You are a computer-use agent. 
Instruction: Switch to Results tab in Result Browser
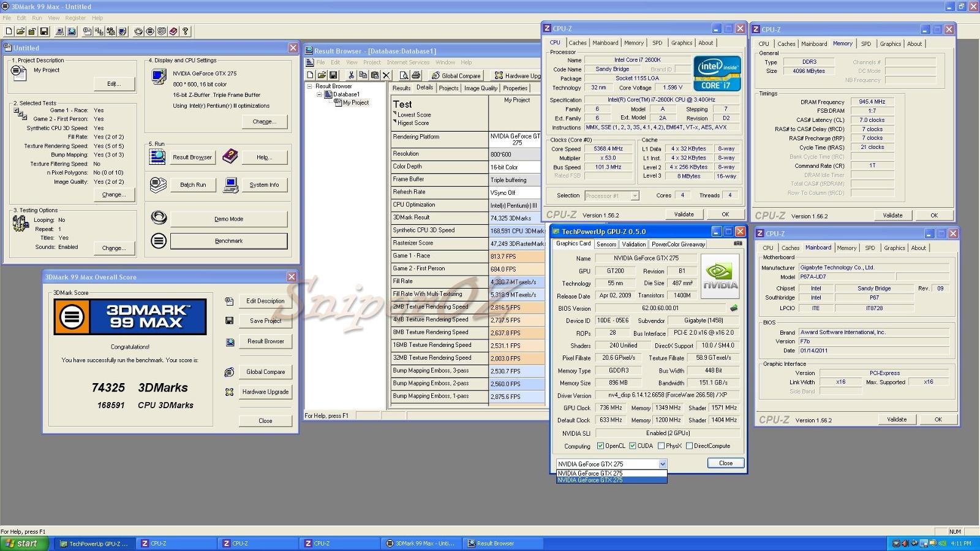pyautogui.click(x=401, y=88)
